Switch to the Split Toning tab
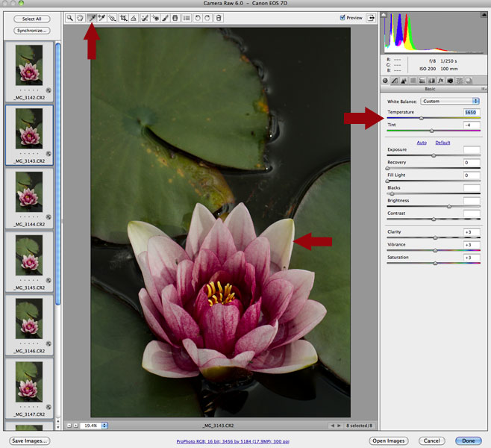The height and width of the screenshot is (448, 491). (x=422, y=81)
